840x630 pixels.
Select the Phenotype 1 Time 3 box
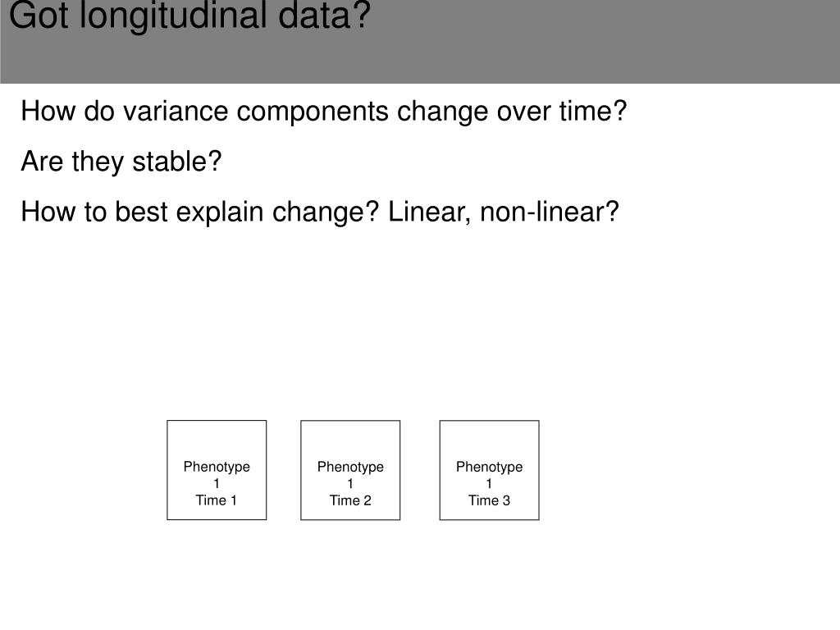[x=489, y=470]
